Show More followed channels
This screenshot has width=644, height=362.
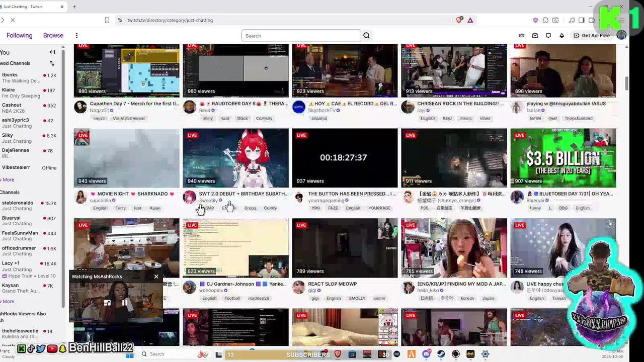pos(8,179)
